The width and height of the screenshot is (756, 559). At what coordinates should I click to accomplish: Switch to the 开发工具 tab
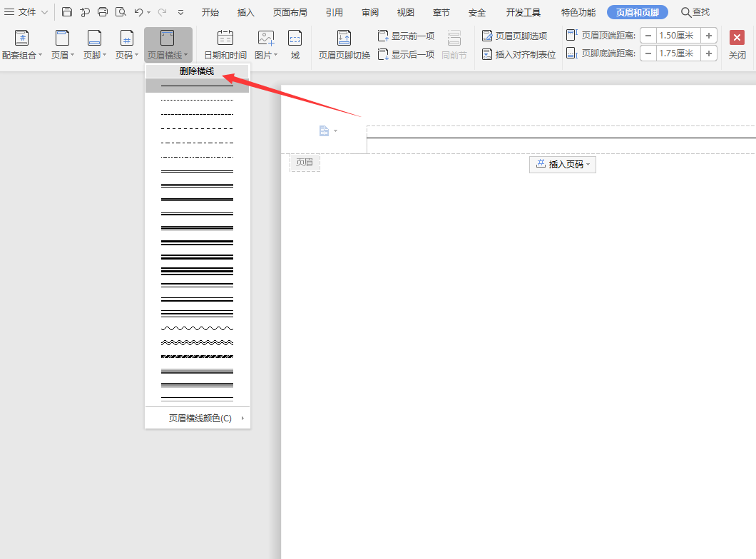[523, 12]
